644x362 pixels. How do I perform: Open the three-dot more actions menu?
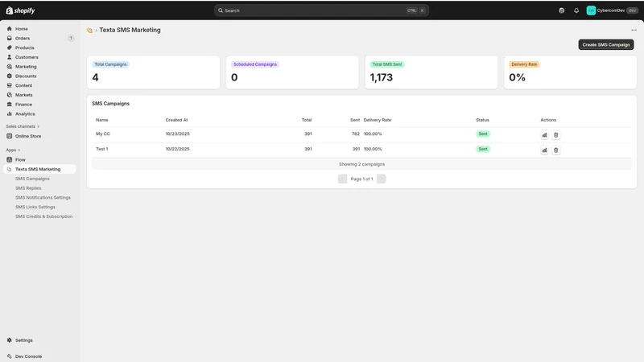pyautogui.click(x=634, y=30)
